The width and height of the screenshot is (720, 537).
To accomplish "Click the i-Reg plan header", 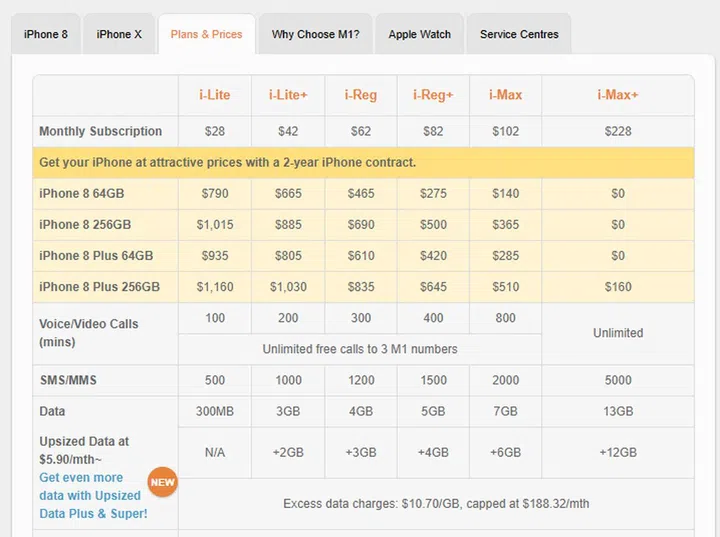I will point(360,95).
